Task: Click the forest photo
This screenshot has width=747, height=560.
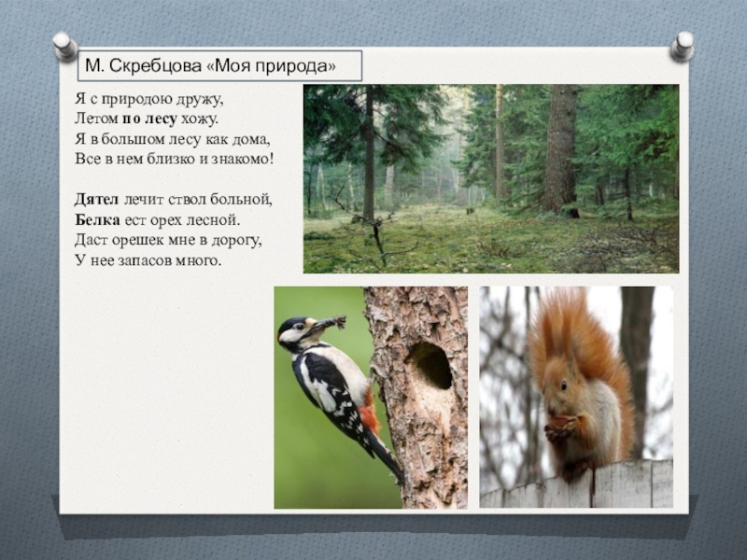Action: [490, 178]
